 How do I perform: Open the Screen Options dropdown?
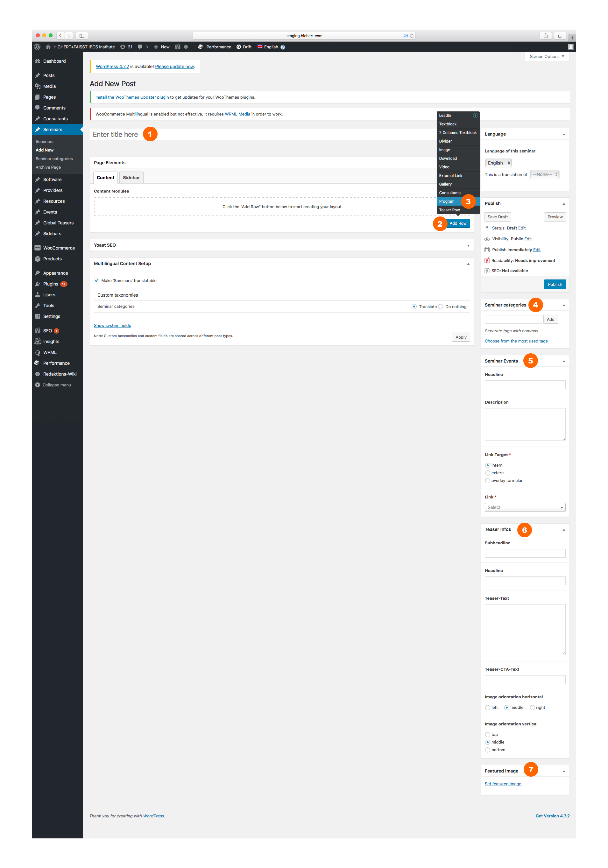(x=546, y=57)
